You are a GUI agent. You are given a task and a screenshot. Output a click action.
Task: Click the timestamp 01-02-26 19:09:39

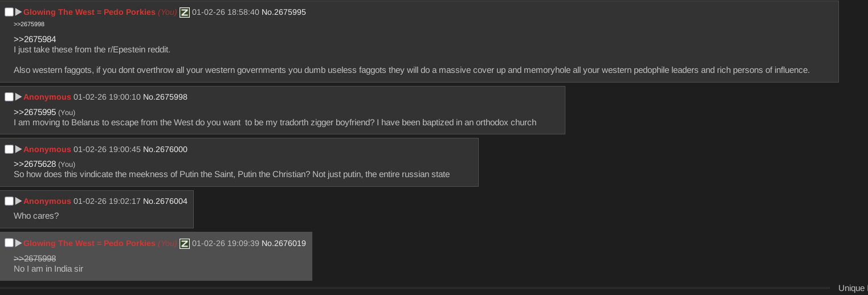[225, 243]
